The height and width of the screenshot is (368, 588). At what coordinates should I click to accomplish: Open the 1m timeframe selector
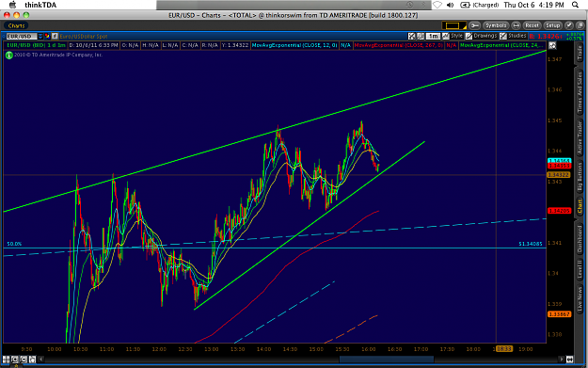(433, 36)
